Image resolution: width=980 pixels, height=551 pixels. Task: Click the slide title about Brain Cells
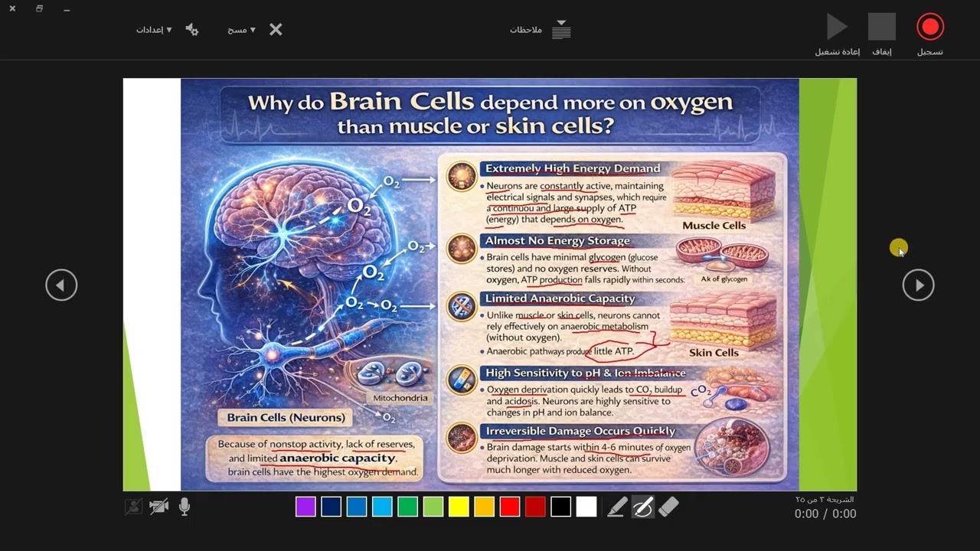(490, 113)
